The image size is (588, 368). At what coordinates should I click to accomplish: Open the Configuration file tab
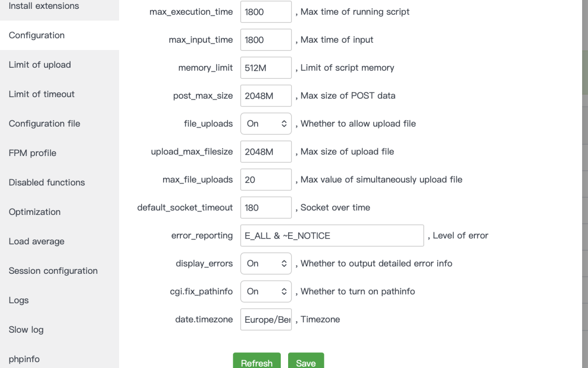[x=45, y=124]
